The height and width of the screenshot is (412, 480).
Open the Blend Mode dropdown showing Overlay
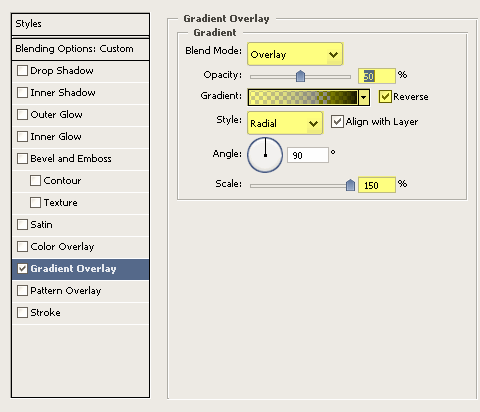295,54
